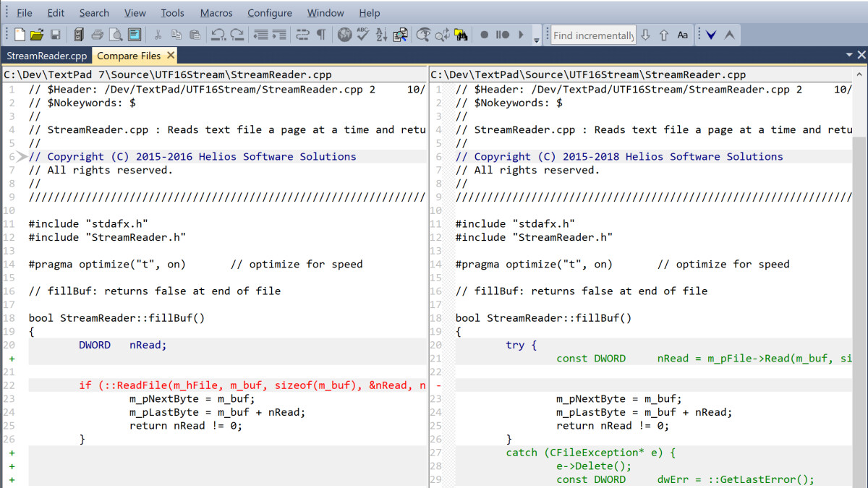Toggle match case Aa option
The image size is (868, 488).
click(x=683, y=35)
